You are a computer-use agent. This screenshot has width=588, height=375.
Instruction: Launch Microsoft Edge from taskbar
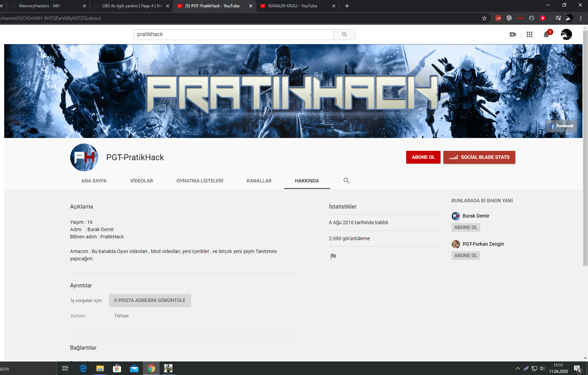[x=83, y=368]
